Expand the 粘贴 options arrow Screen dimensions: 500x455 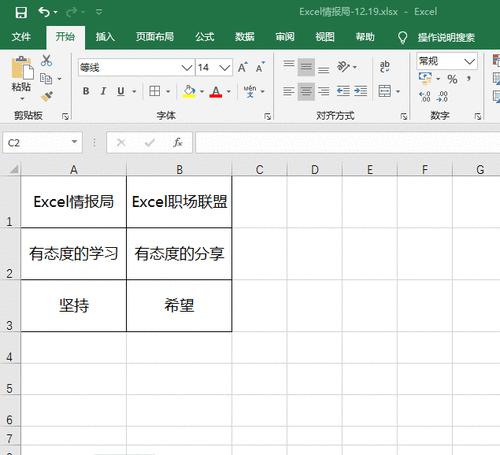(x=22, y=99)
